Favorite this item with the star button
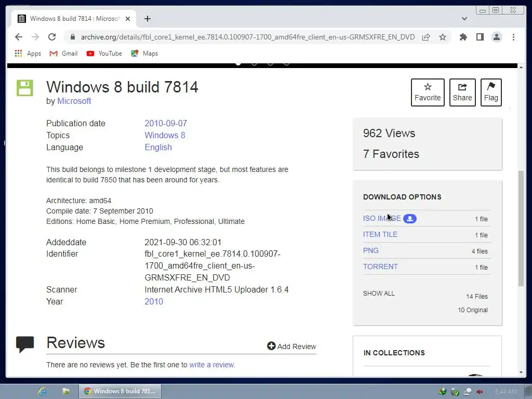The height and width of the screenshot is (399, 532). (x=428, y=92)
